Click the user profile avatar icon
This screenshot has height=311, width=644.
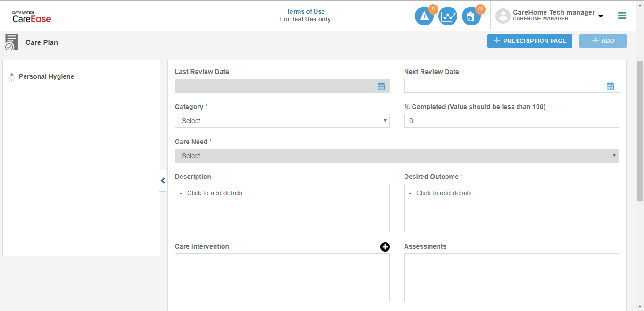(x=503, y=16)
